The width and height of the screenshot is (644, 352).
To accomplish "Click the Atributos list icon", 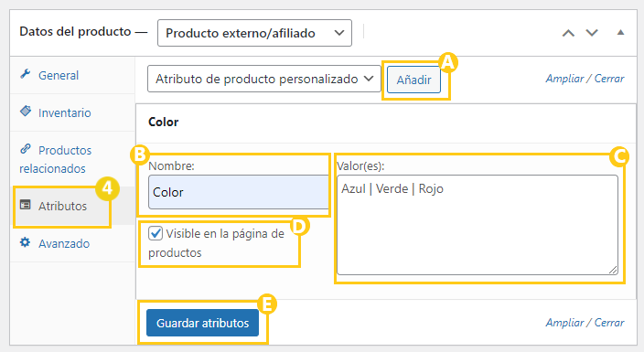I will [26, 205].
